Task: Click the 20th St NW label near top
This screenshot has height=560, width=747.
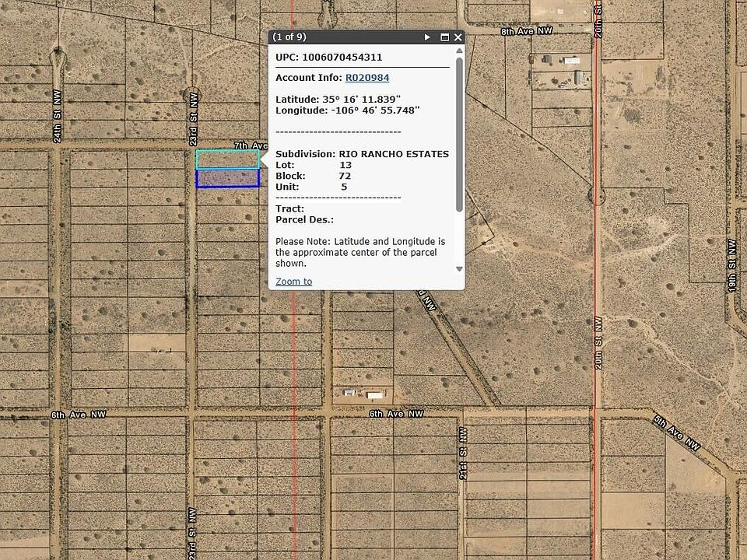Action: [598, 23]
